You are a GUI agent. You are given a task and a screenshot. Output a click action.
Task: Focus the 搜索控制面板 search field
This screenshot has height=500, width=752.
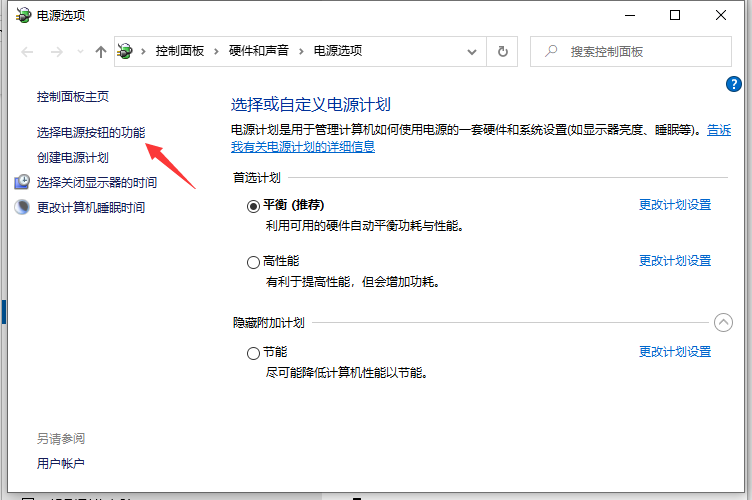[x=631, y=51]
